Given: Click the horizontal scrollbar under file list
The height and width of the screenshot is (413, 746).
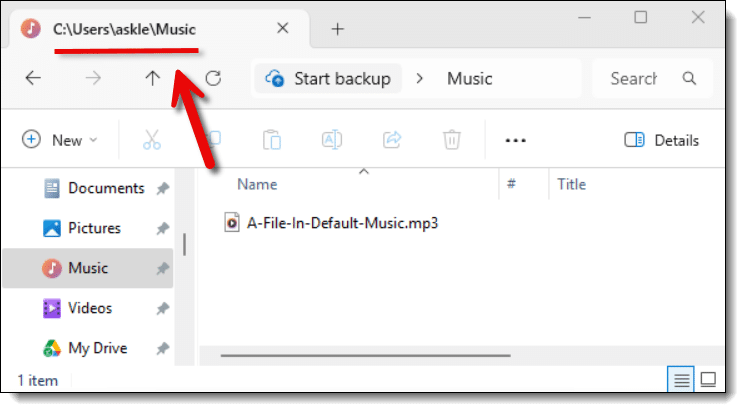Looking at the screenshot, I should coord(365,355).
